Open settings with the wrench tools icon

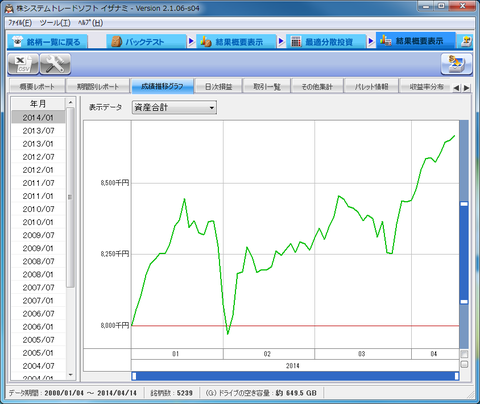(x=55, y=64)
